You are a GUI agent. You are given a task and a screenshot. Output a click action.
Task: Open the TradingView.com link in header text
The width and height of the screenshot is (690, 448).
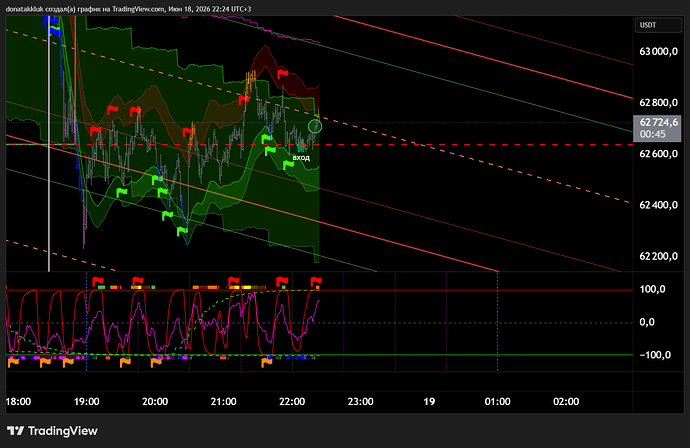click(x=138, y=9)
